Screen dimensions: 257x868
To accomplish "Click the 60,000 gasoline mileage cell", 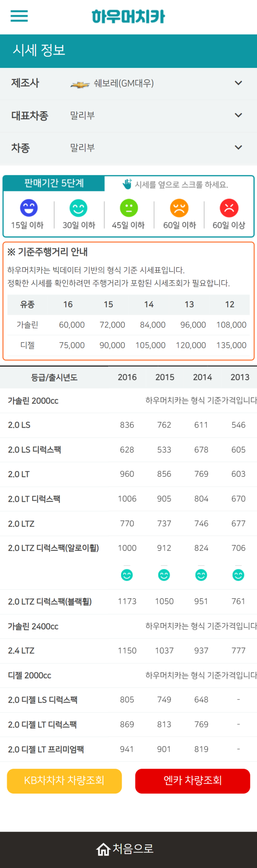I will [72, 325].
